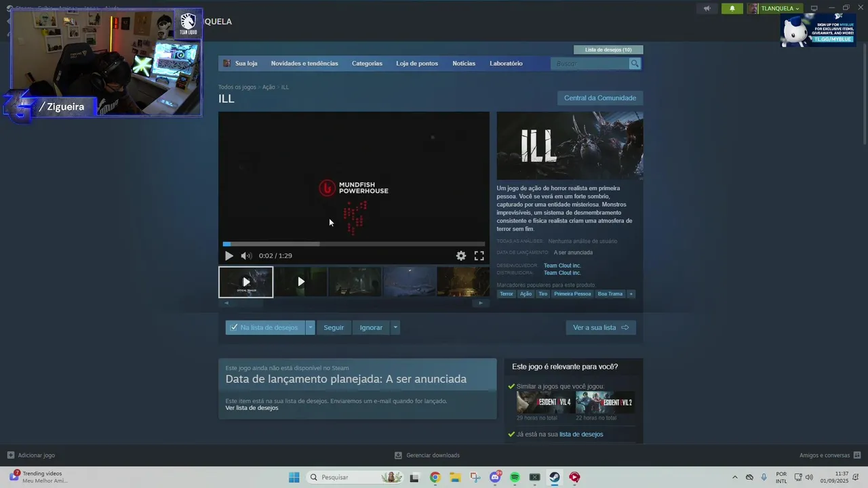This screenshot has width=868, height=488.
Task: Select the 'Tiro' tag
Action: (542, 294)
